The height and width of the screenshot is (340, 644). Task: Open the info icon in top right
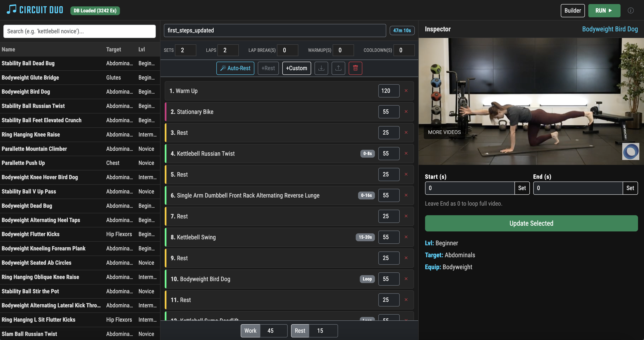coord(631,10)
